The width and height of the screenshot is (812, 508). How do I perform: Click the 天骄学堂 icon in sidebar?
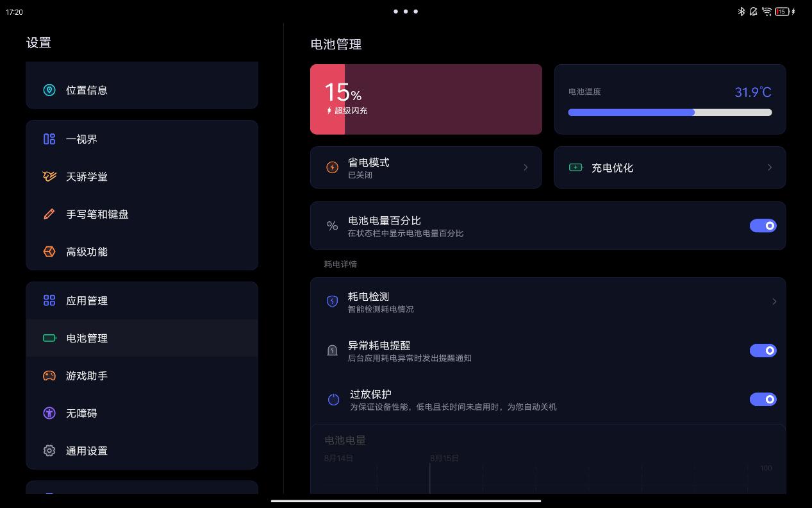pyautogui.click(x=49, y=176)
